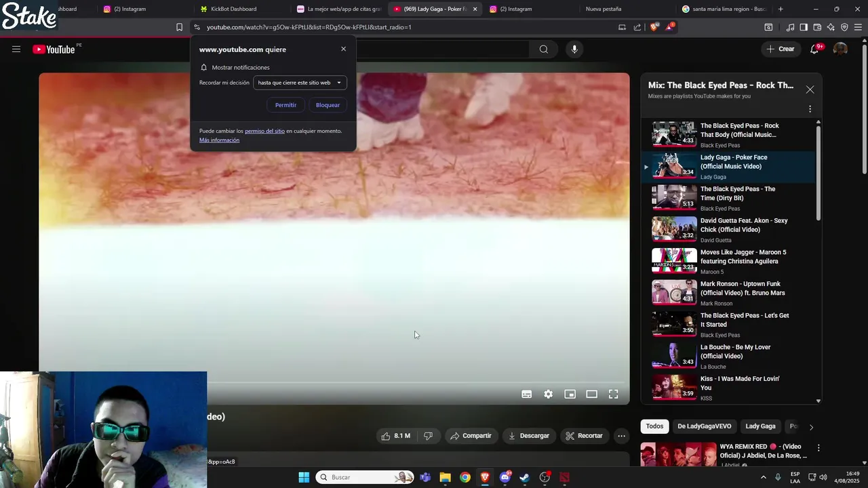This screenshot has height=488, width=868.
Task: Open options for WYA REMIX RED video
Action: coord(818,448)
